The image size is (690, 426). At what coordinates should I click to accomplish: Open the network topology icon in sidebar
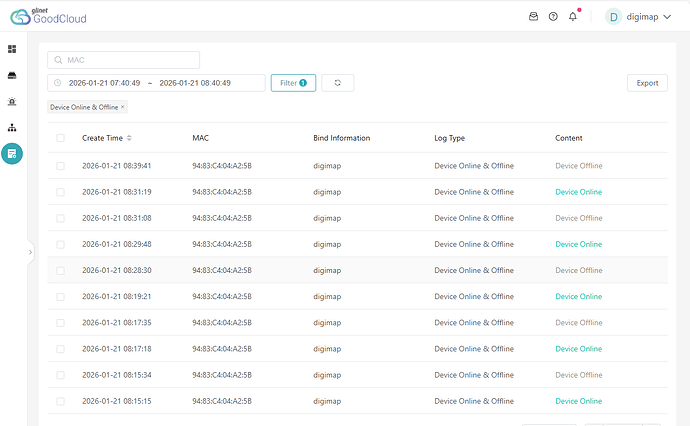pyautogui.click(x=12, y=128)
